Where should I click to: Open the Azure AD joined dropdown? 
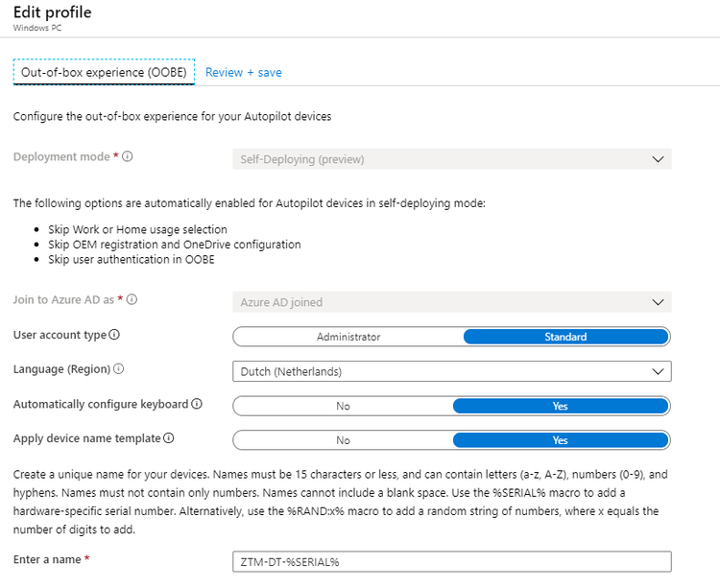[x=451, y=302]
